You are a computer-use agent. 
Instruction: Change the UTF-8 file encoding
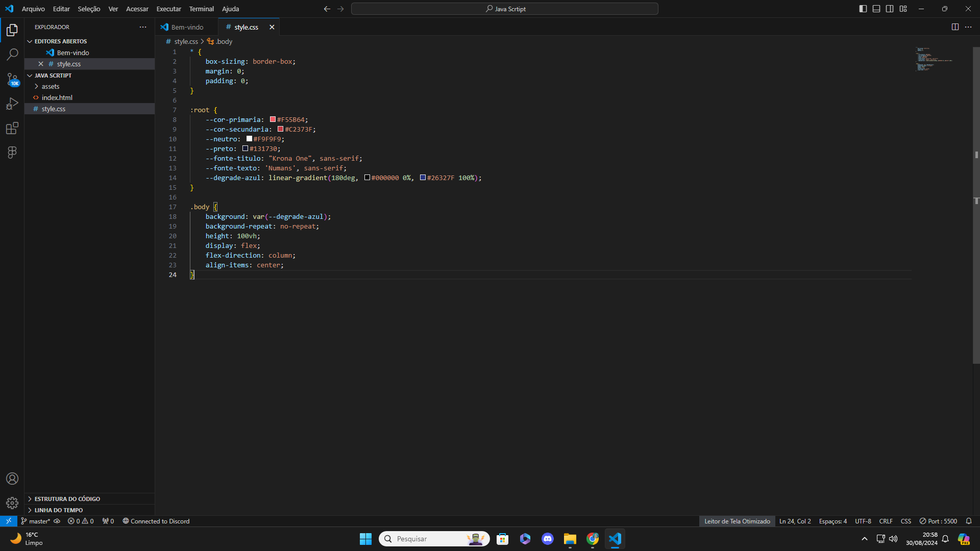(863, 521)
